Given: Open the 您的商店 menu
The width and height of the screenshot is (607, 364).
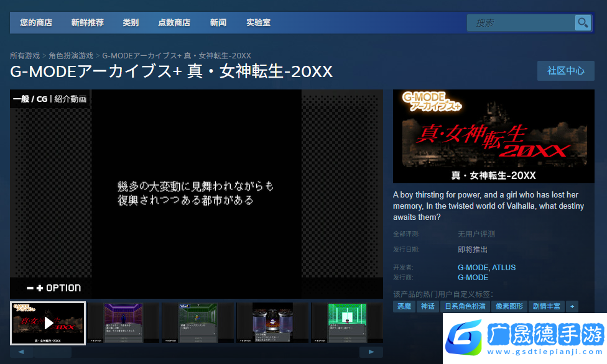Looking at the screenshot, I should (x=35, y=23).
